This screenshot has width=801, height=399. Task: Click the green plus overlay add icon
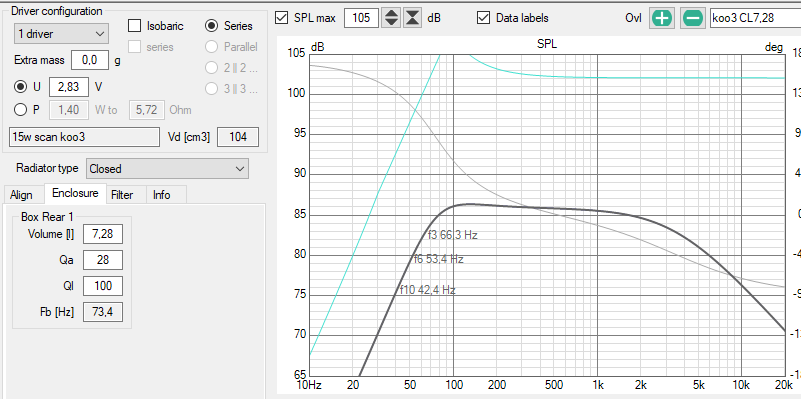(x=662, y=18)
